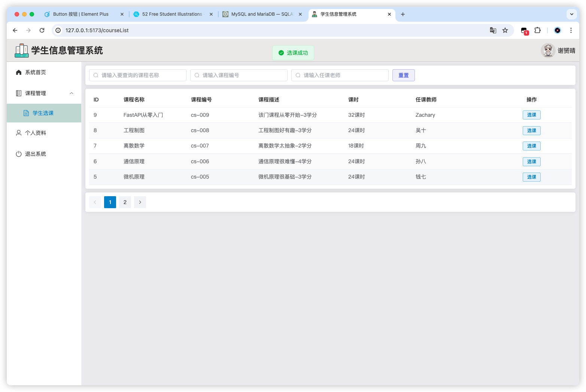Open the browser extensions puzzle icon
Image resolution: width=586 pixels, height=392 pixels.
point(538,30)
